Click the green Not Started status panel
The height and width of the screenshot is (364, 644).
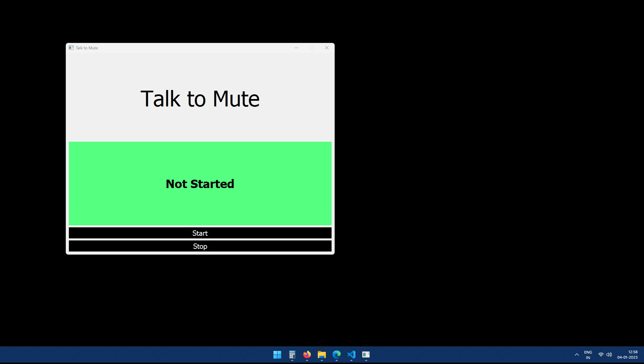point(200,183)
